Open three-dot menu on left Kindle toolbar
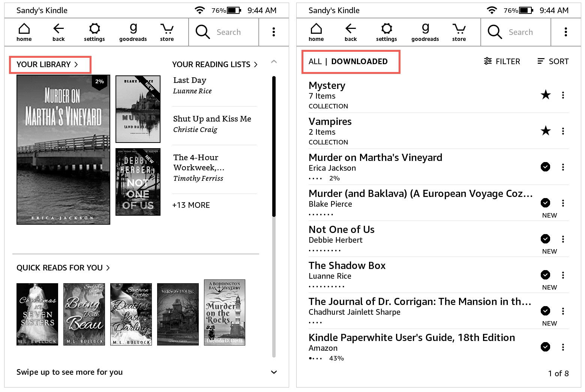The width and height of the screenshot is (585, 392). point(274,32)
